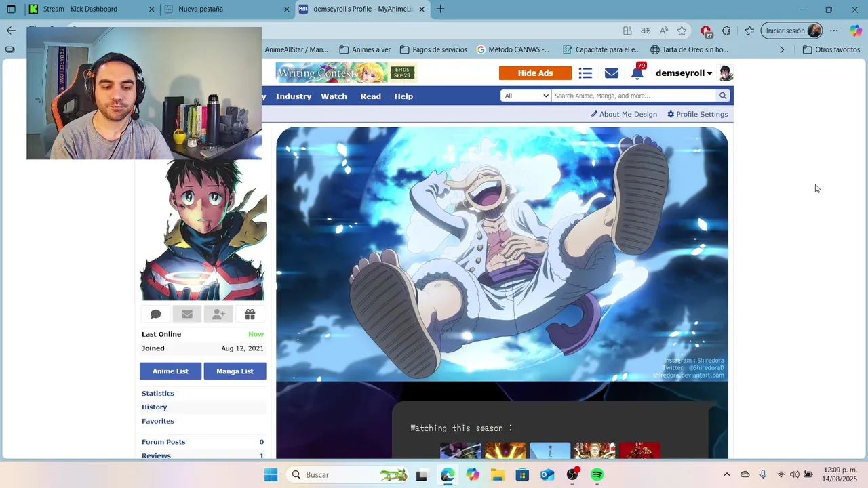Open File Explorer from the taskbar
This screenshot has height=488, width=868.
(497, 474)
